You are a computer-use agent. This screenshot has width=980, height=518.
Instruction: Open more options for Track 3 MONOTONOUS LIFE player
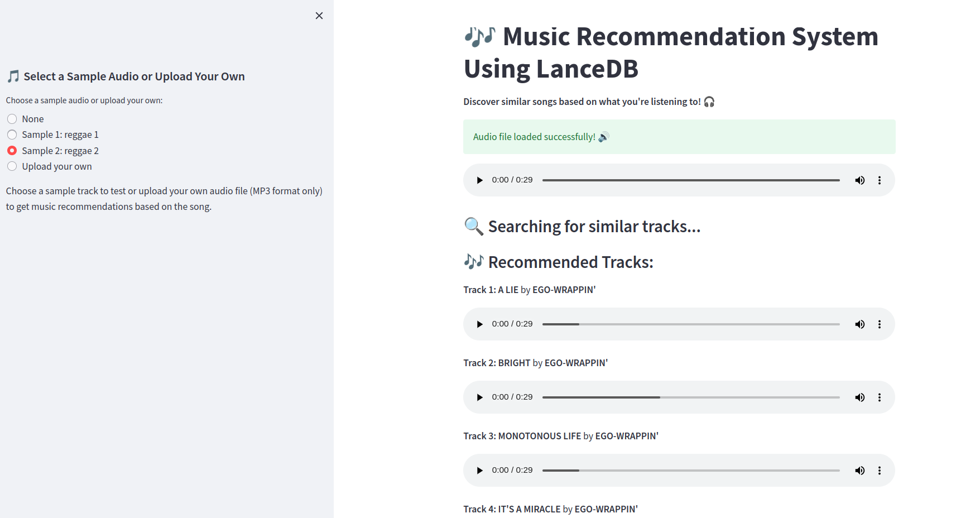(880, 471)
